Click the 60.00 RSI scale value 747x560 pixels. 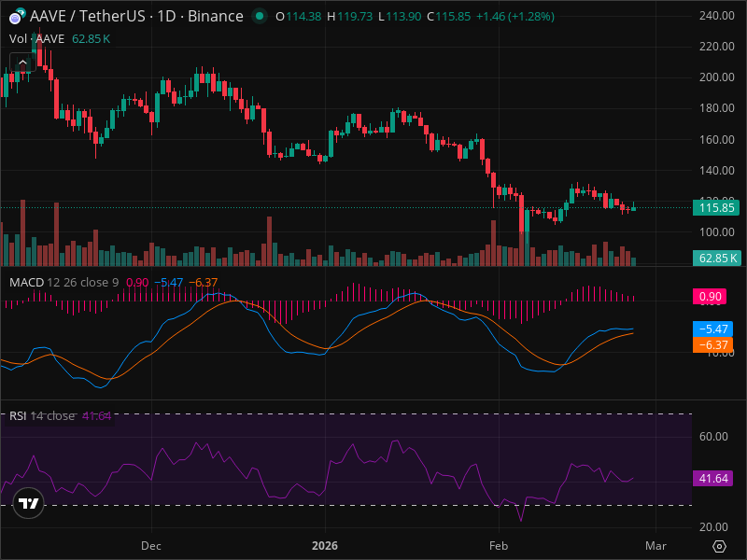pyautogui.click(x=713, y=436)
